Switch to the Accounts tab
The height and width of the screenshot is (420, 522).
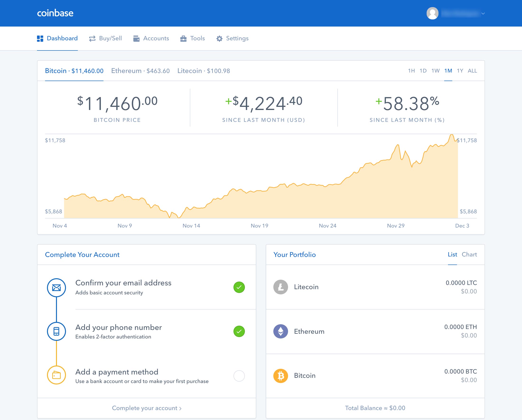pos(151,38)
